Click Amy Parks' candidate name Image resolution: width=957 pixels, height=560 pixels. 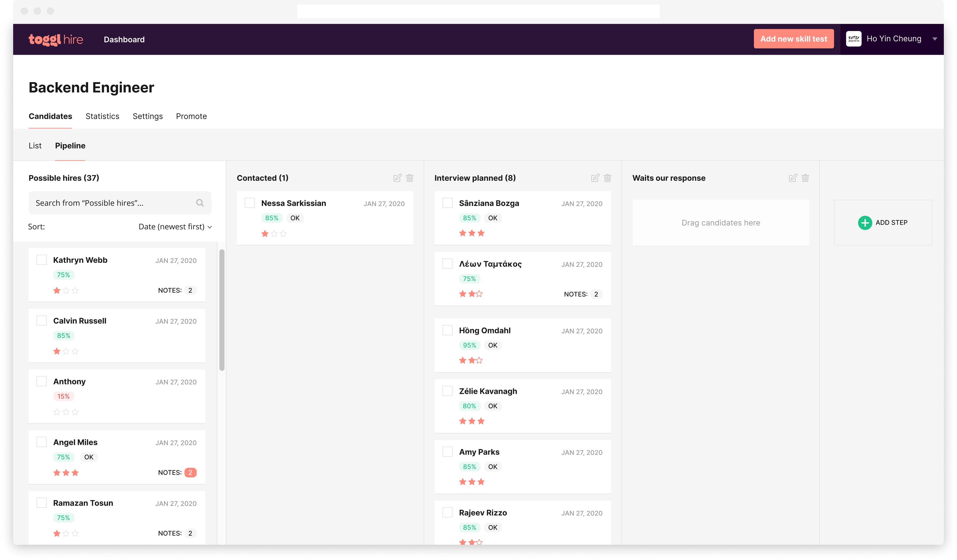pyautogui.click(x=479, y=452)
